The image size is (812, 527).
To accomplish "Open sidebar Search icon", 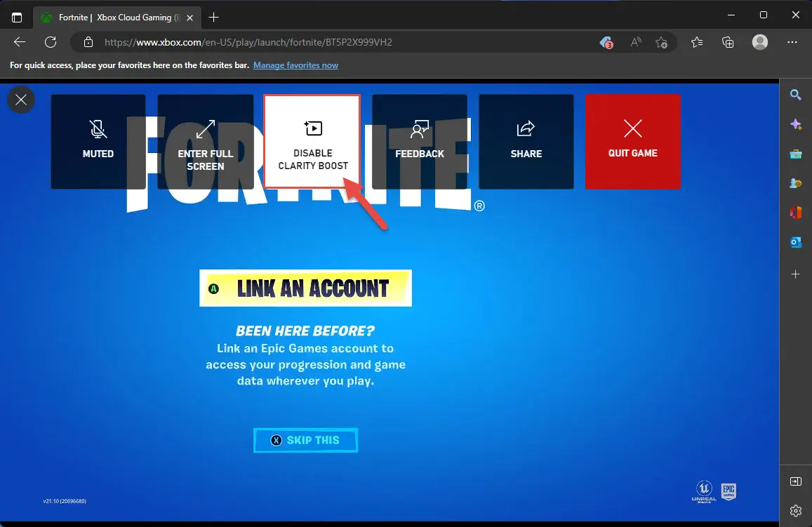I will 796,94.
